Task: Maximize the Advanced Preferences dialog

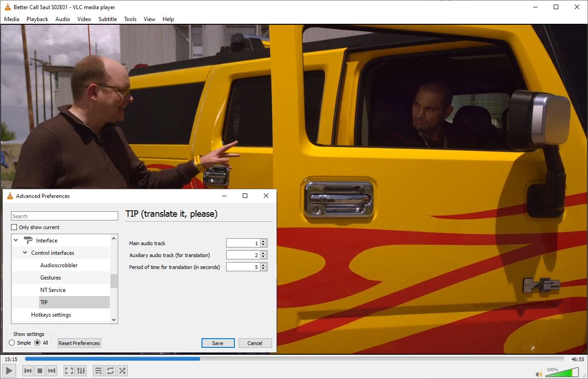Action: (245, 196)
